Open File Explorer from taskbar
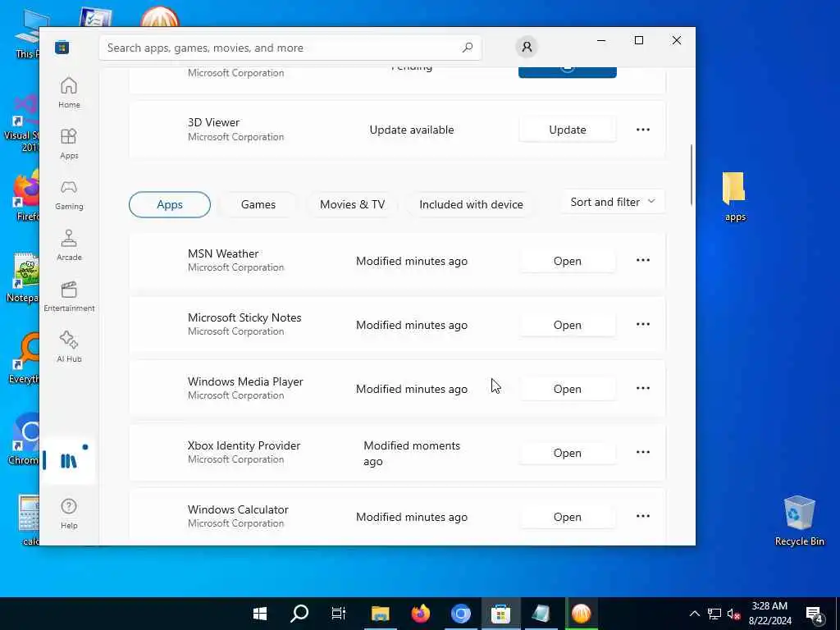 380,614
